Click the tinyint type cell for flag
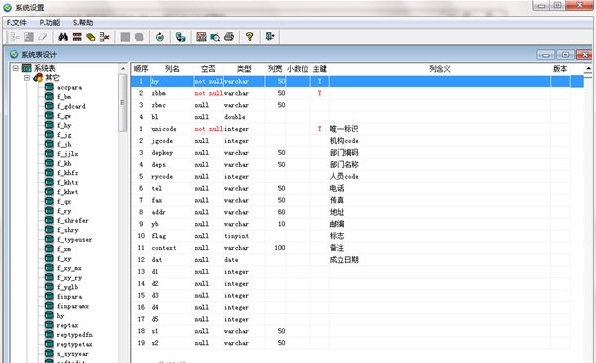 236,236
